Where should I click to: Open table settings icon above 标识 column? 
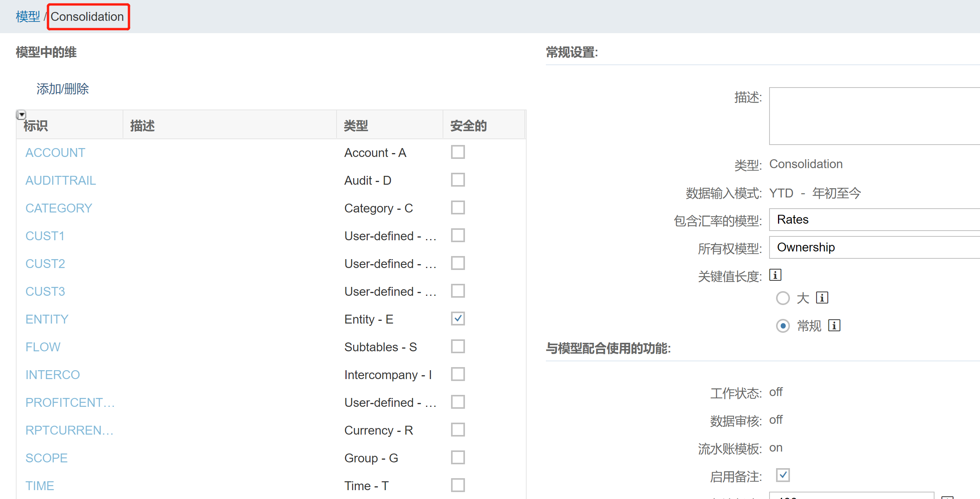click(21, 115)
